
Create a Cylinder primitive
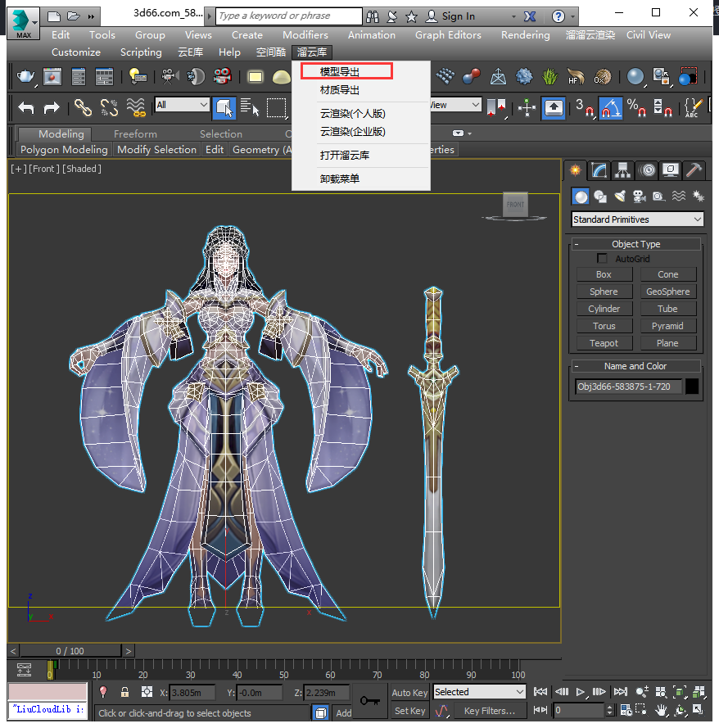(x=604, y=309)
